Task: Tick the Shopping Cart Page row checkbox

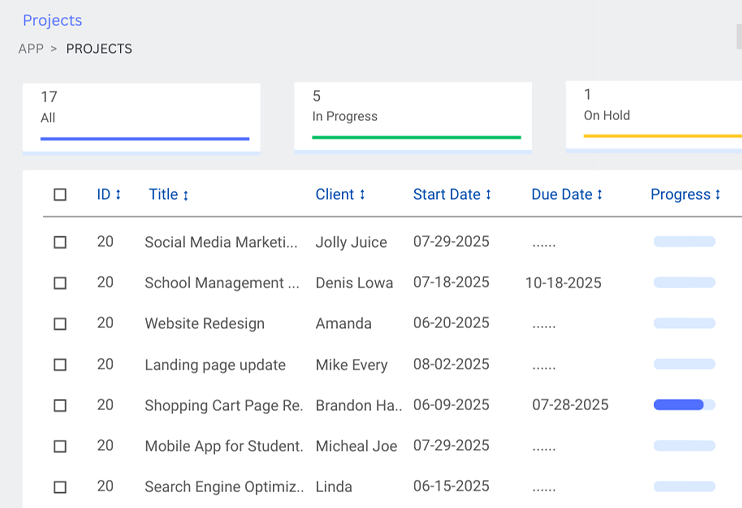Action: tap(60, 406)
